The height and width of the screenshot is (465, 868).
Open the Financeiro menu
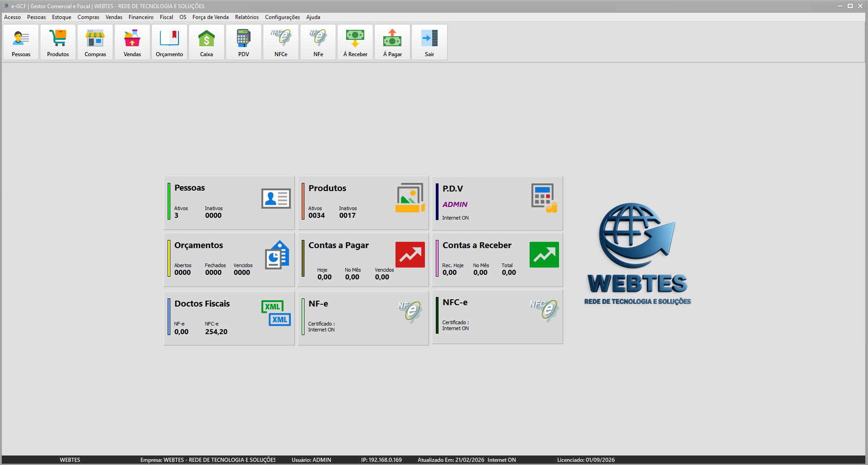pyautogui.click(x=141, y=17)
